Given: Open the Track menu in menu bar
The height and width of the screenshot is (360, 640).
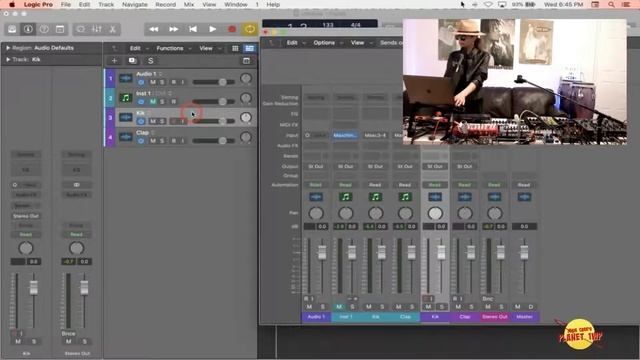Looking at the screenshot, I should [x=106, y=4].
